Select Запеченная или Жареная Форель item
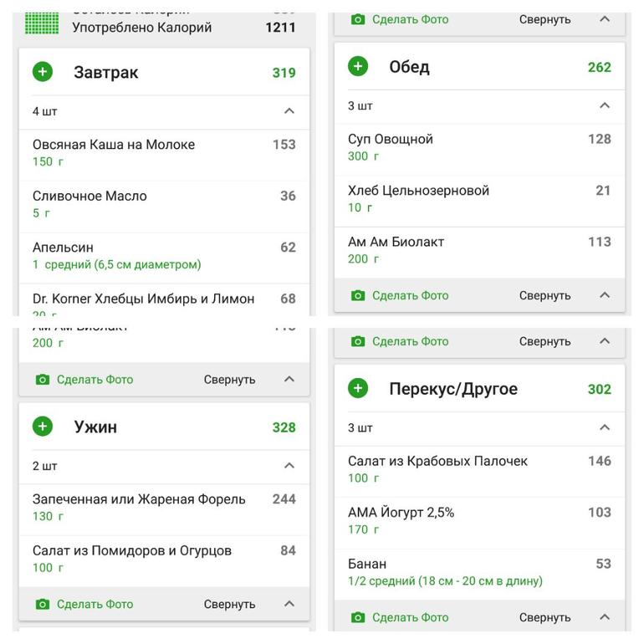644x644 pixels. (x=164, y=509)
